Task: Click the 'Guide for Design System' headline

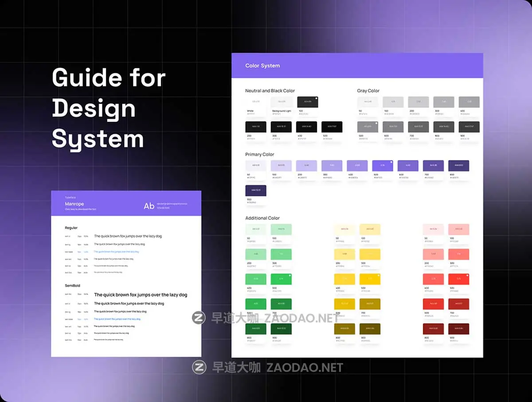Action: click(x=109, y=109)
